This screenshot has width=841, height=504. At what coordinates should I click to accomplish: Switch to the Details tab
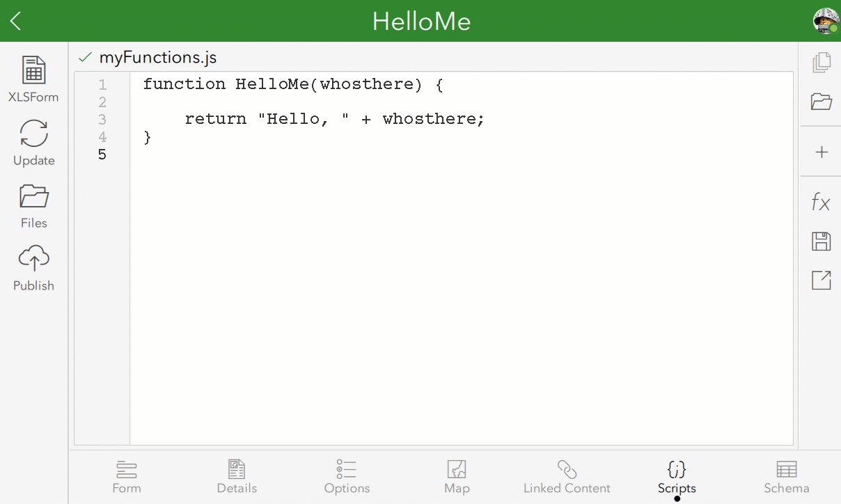237,477
